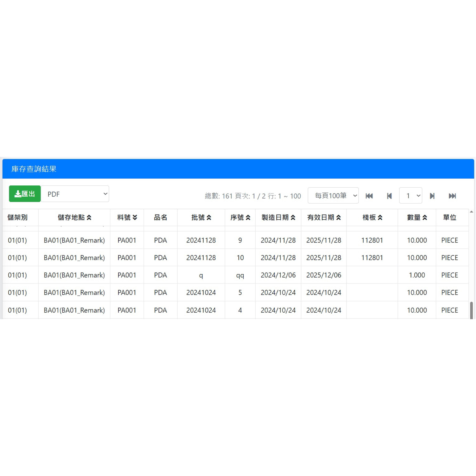Toggle the 料號 column sort arrow
The image size is (476, 476).
[x=135, y=218]
